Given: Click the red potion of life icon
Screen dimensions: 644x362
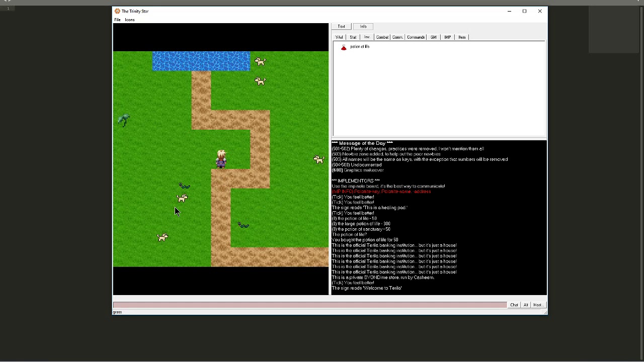Looking at the screenshot, I should [344, 47].
